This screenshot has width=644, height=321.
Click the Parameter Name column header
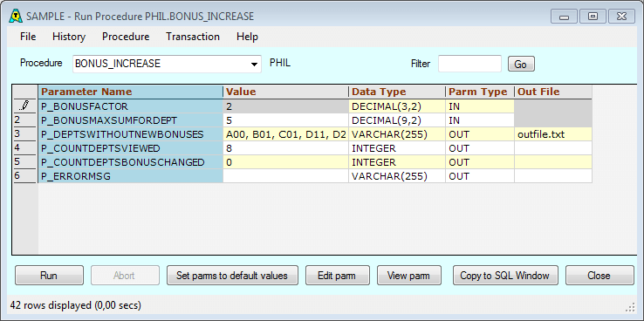131,92
